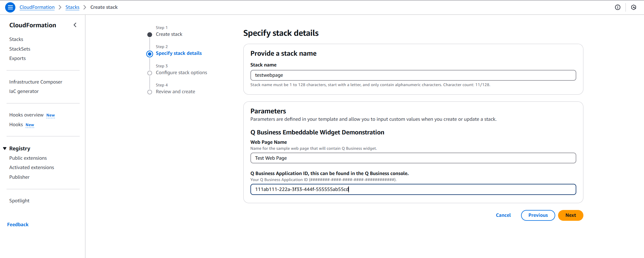This screenshot has width=644, height=258.
Task: Collapse the CloudFormation side navigation
Action: tap(75, 25)
